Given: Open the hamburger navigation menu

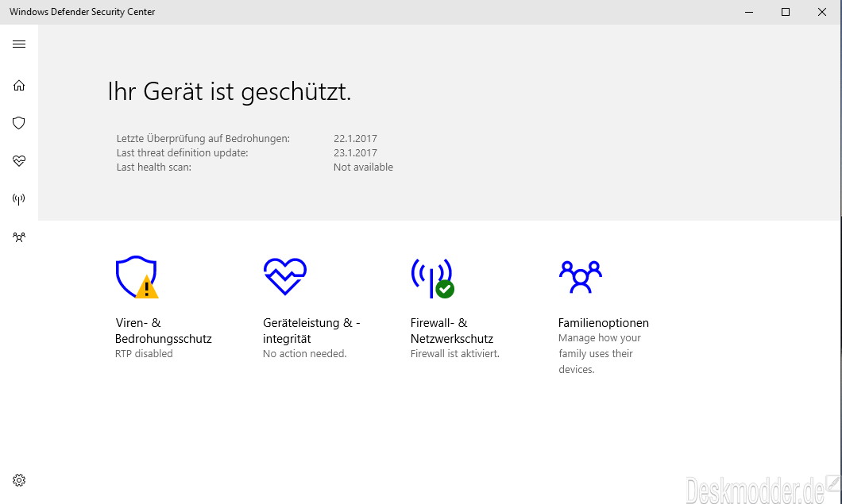Looking at the screenshot, I should click(x=19, y=44).
